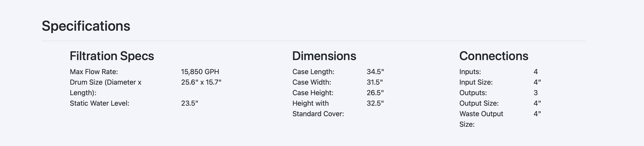Click the 23.5" water level value
The image size is (644, 146).
[190, 103]
